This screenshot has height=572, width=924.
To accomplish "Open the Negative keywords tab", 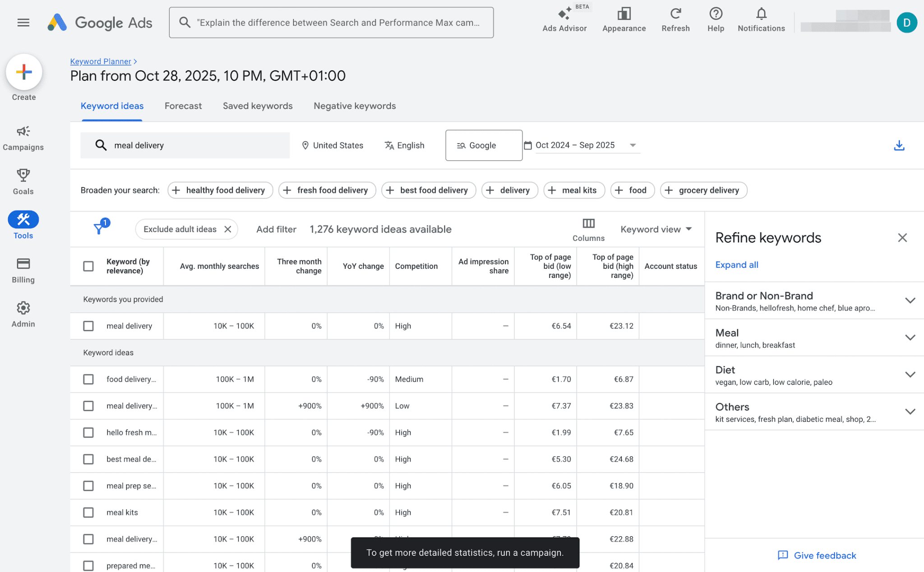I will [x=354, y=106].
